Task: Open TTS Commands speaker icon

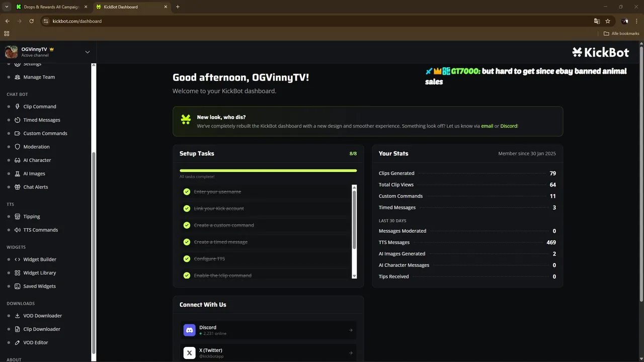Action: (x=18, y=230)
